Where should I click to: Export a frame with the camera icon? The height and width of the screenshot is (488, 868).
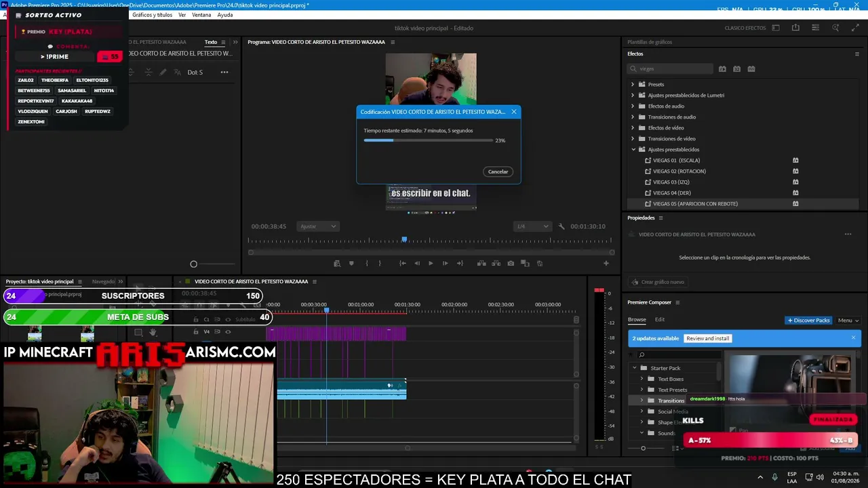511,263
